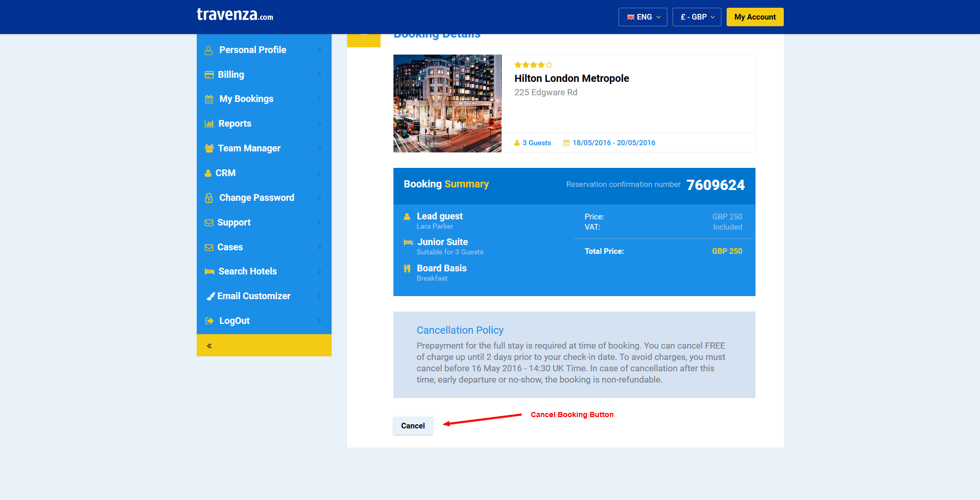Screen dimensions: 980x500
Task: Click the LogOut exit icon
Action: 209,321
